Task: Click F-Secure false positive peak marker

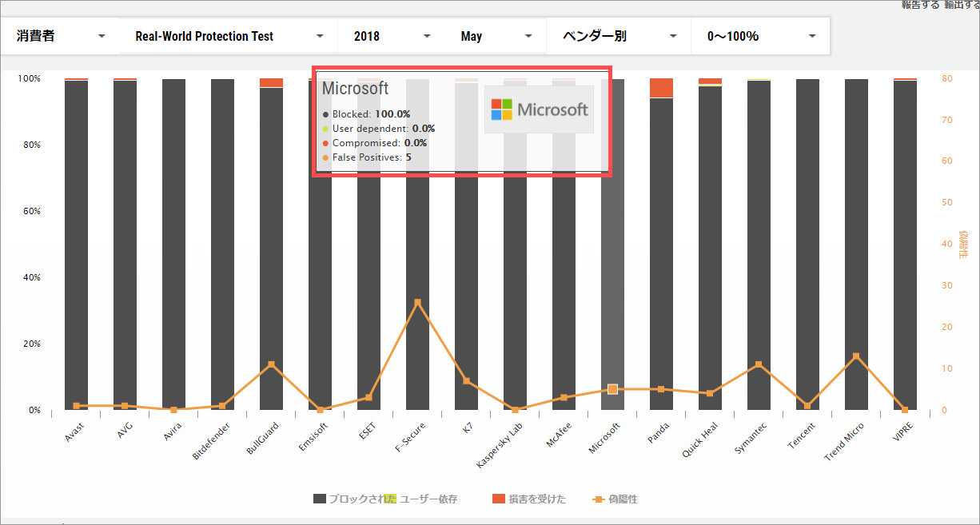Action: click(x=417, y=303)
